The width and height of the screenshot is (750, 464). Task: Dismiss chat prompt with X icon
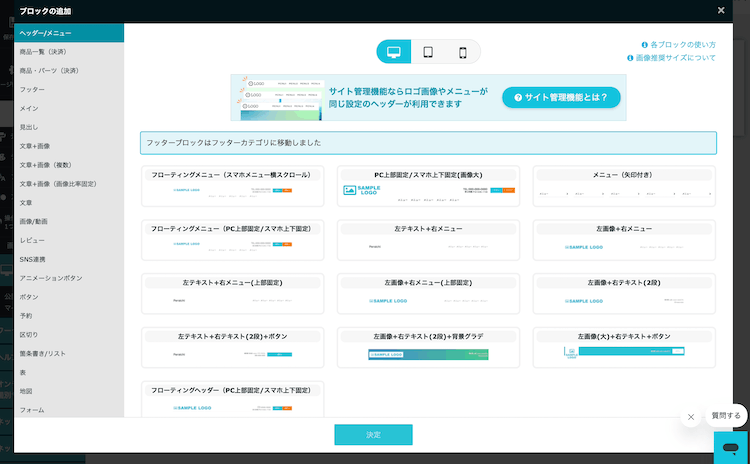click(691, 417)
